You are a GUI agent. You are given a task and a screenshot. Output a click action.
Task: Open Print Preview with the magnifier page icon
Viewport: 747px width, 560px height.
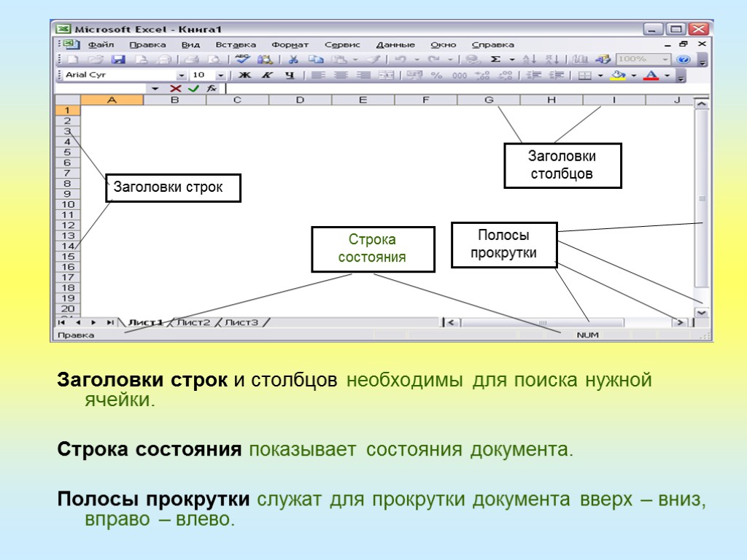click(x=215, y=60)
